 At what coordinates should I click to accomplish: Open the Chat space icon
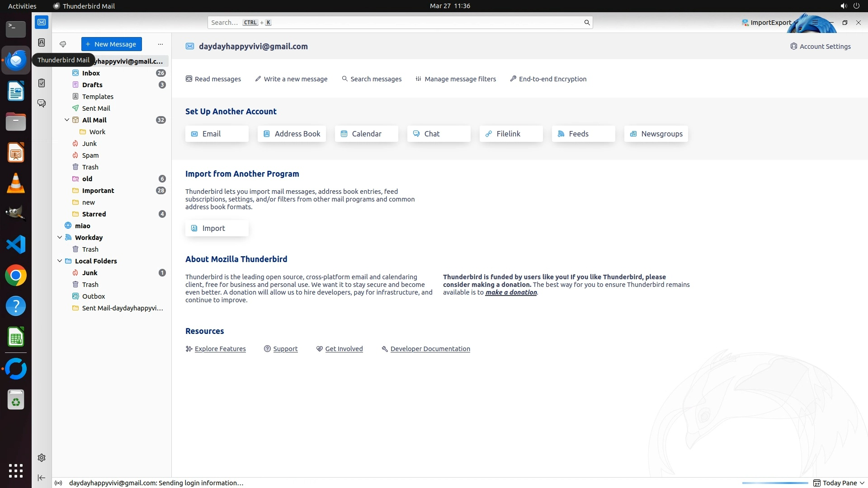point(42,103)
